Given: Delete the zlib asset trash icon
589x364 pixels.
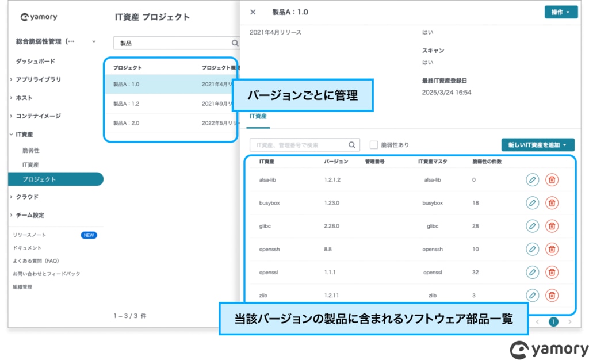Looking at the screenshot, I should point(552,296).
